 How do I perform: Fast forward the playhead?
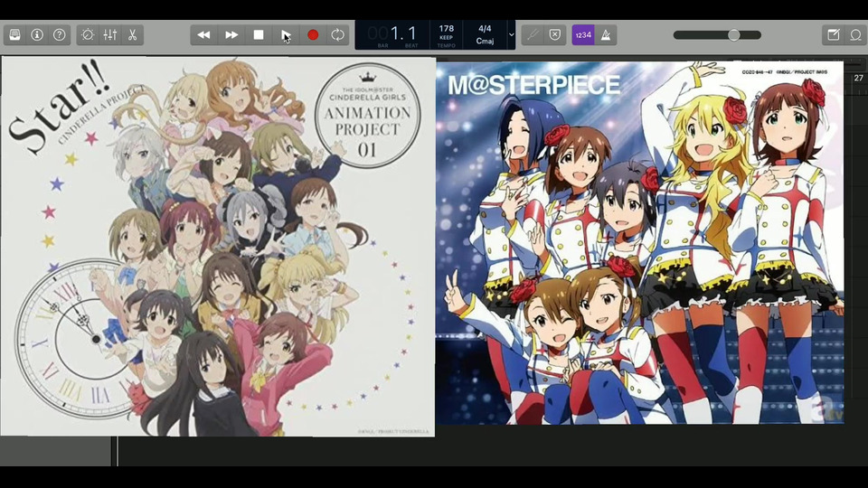coord(231,35)
